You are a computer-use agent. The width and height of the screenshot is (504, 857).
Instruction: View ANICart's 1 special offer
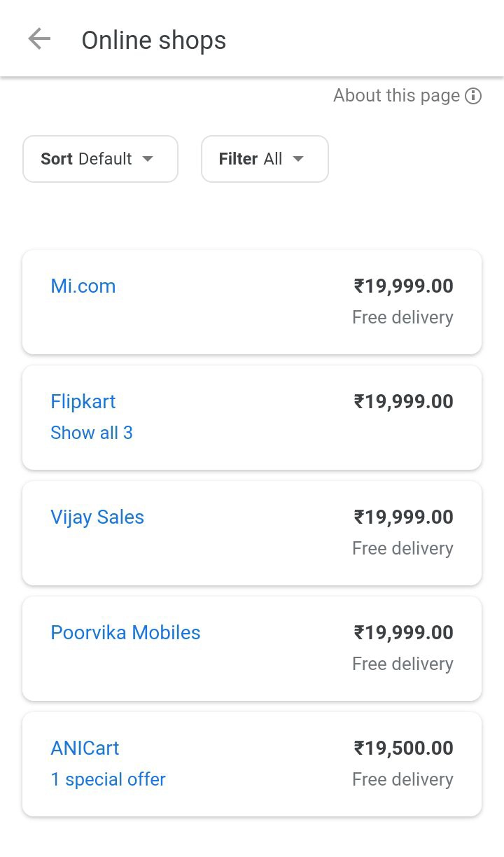pyautogui.click(x=108, y=779)
